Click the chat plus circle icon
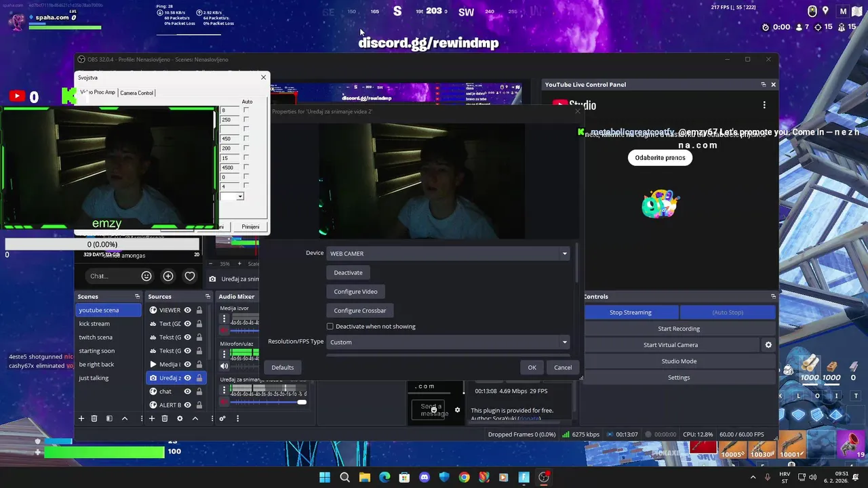This screenshot has width=868, height=488. (168, 276)
